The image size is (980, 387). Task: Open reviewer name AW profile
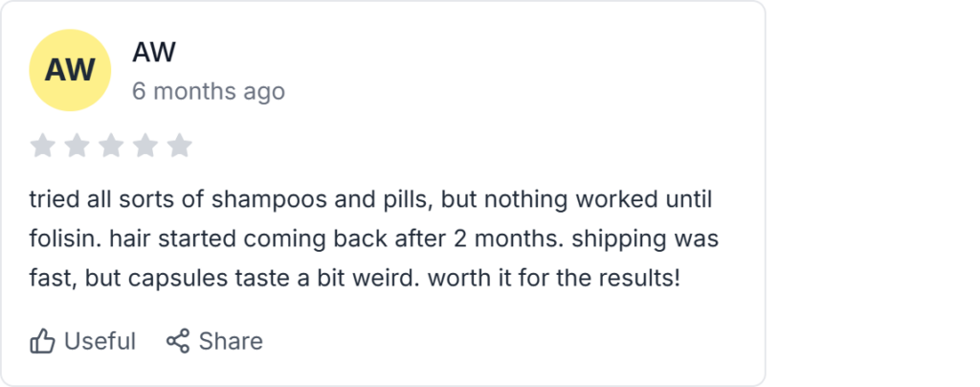pyautogui.click(x=153, y=52)
